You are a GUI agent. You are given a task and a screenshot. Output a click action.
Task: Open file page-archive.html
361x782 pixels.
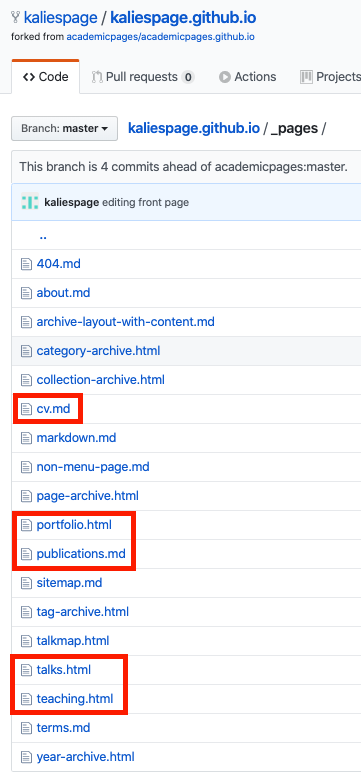87,496
